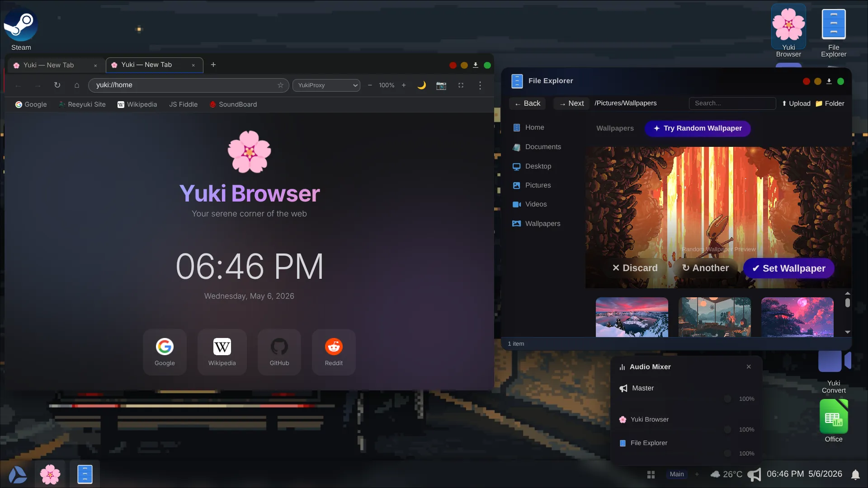The image size is (868, 488).
Task: Open Yuki Browser desktop shortcut
Action: pos(788,32)
